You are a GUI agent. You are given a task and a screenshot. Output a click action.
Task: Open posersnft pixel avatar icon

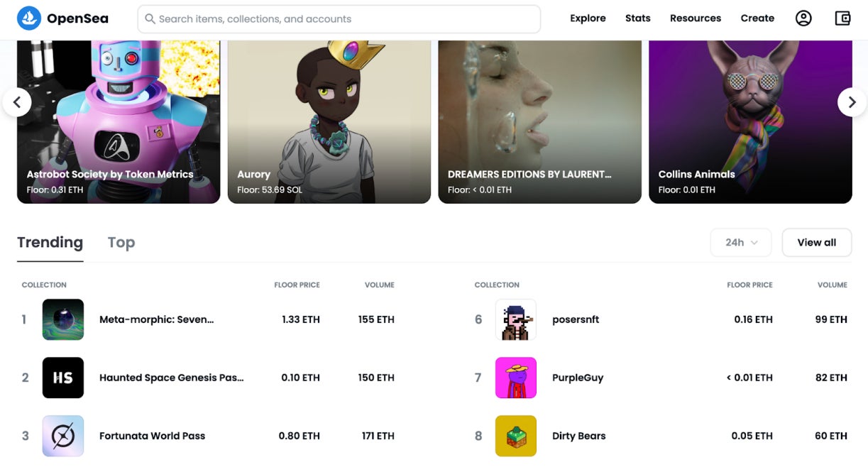pyautogui.click(x=516, y=319)
